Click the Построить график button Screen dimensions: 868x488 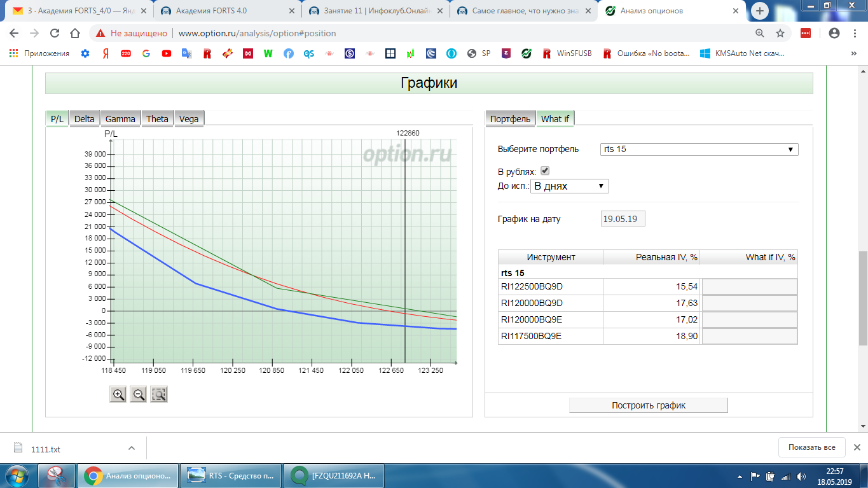[649, 405]
